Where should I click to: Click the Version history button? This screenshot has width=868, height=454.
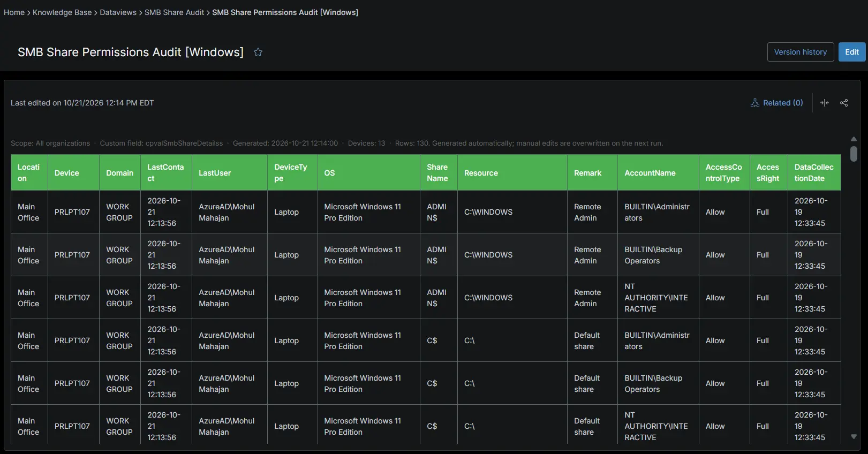tap(801, 52)
